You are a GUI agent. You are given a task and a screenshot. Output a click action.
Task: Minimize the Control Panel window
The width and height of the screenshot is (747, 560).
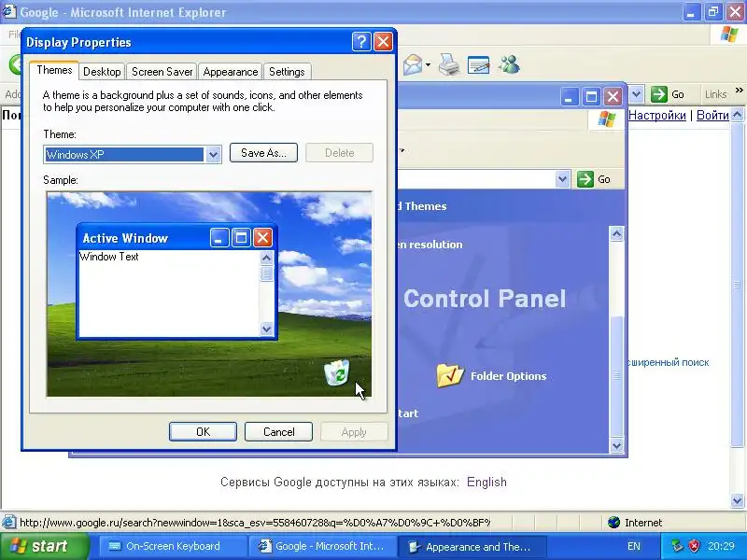point(569,97)
